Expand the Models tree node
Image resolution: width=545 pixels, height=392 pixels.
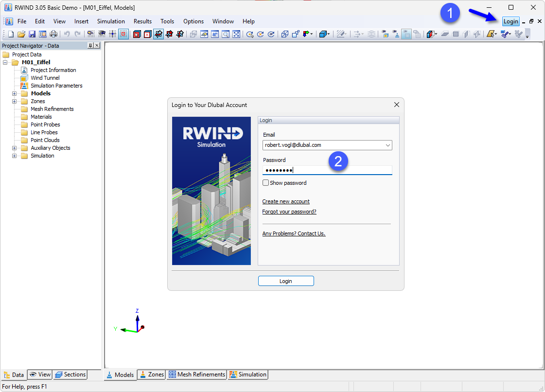14,93
